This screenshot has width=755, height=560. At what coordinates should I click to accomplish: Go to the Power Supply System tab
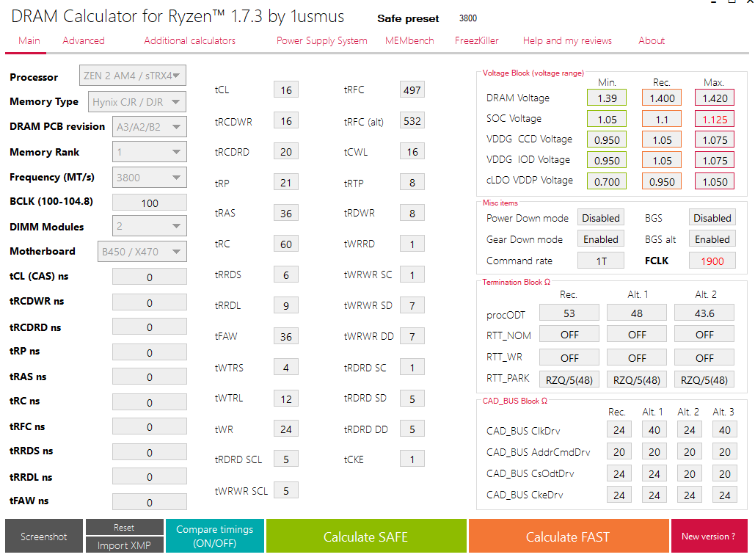[x=321, y=41]
